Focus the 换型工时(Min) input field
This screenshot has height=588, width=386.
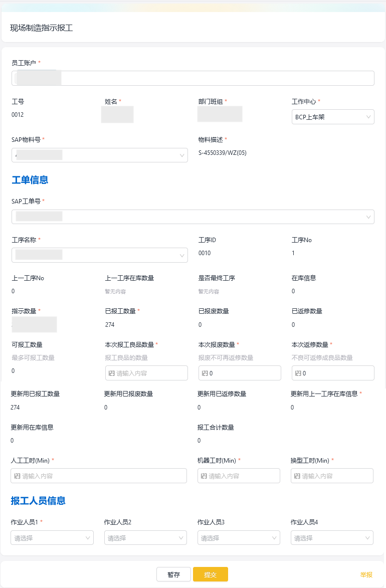pos(332,476)
